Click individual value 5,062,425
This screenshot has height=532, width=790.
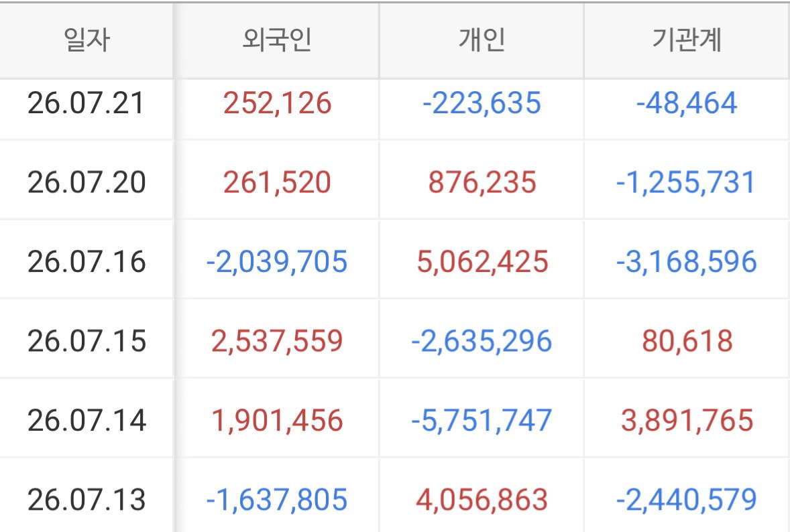(x=482, y=262)
